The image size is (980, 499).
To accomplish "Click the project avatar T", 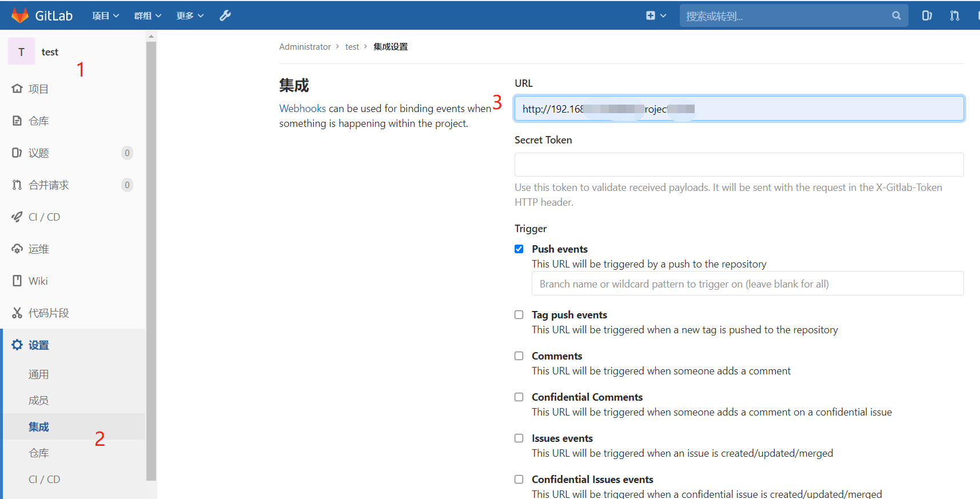I will point(21,51).
